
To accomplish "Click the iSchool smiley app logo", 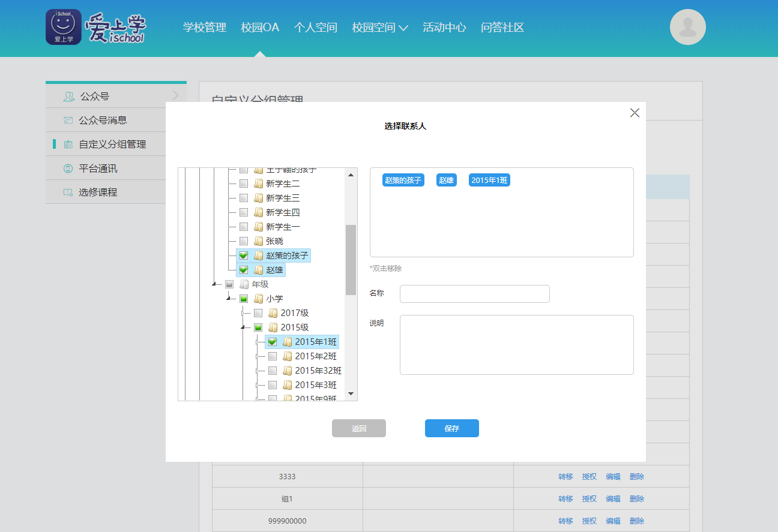I will point(64,27).
